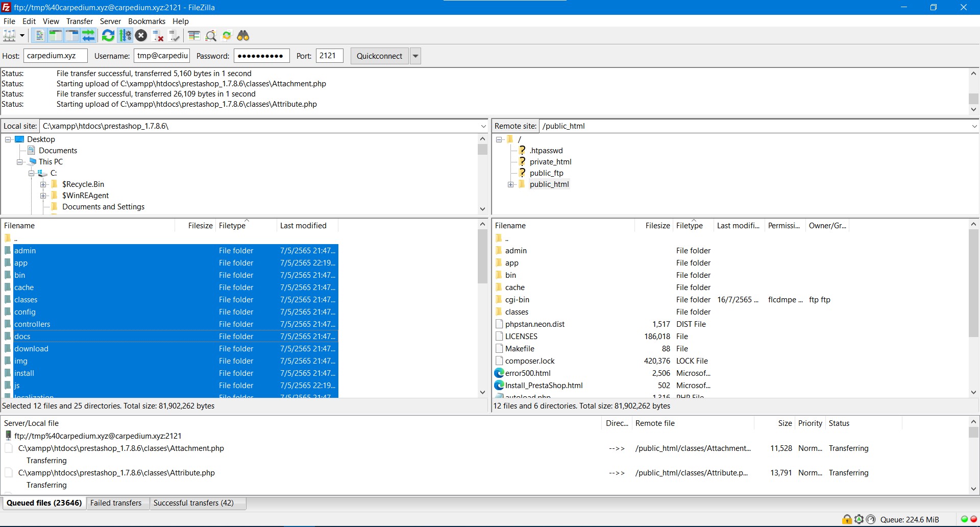Viewport: 980px width, 527px height.
Task: Click the binoculars file search icon
Action: [x=243, y=36]
